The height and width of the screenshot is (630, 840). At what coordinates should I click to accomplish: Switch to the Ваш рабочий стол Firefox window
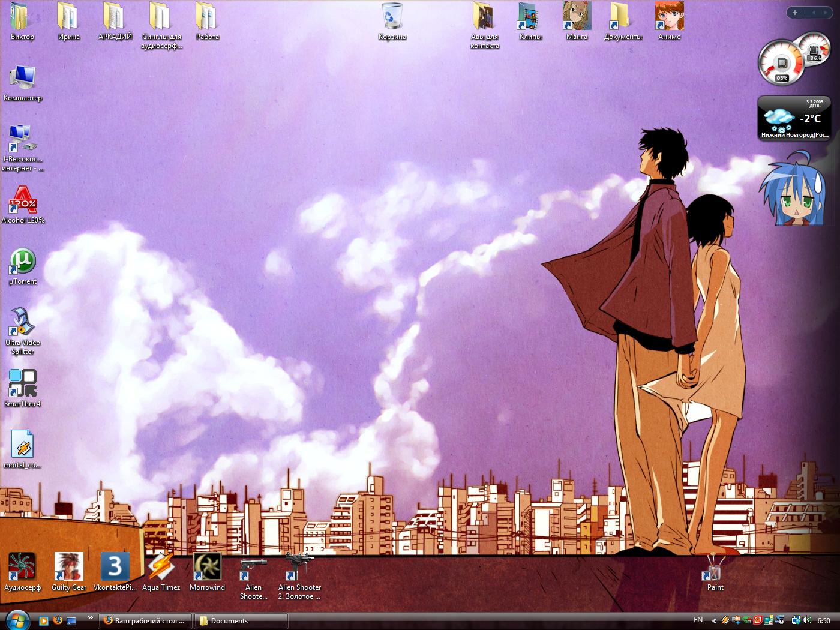145,620
